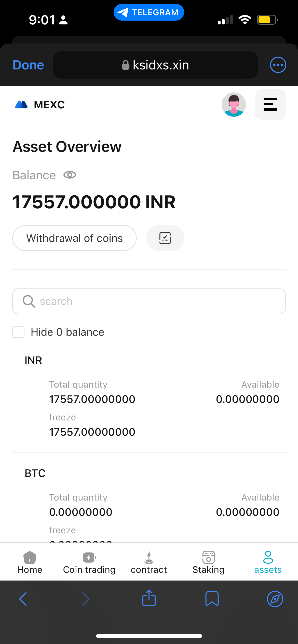Tap the browser back arrow

click(x=23, y=599)
